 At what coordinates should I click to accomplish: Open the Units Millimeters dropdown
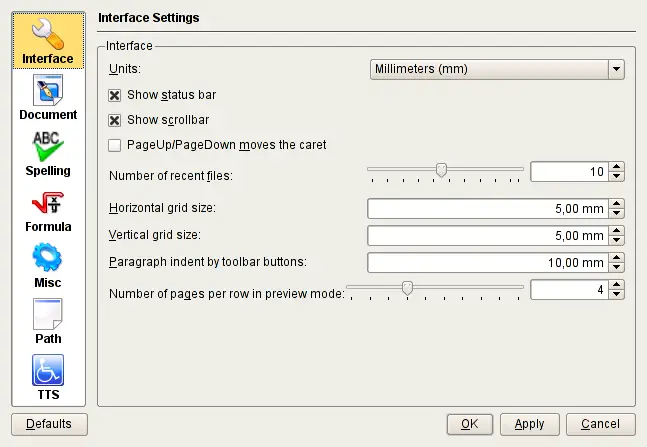click(x=496, y=69)
